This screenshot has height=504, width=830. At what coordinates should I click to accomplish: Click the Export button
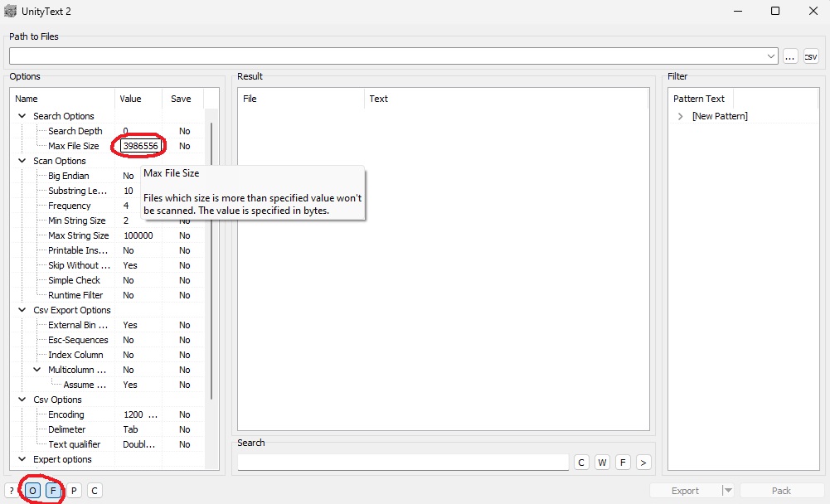click(686, 491)
